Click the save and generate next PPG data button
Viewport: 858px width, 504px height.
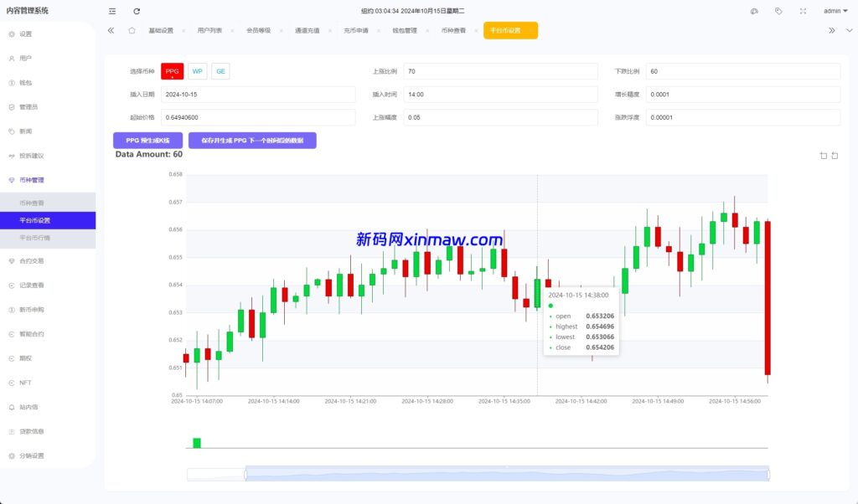click(x=252, y=141)
